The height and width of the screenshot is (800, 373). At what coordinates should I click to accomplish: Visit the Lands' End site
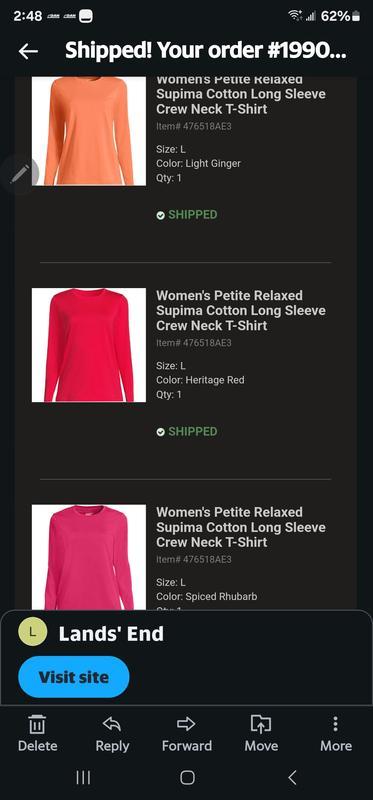(74, 677)
